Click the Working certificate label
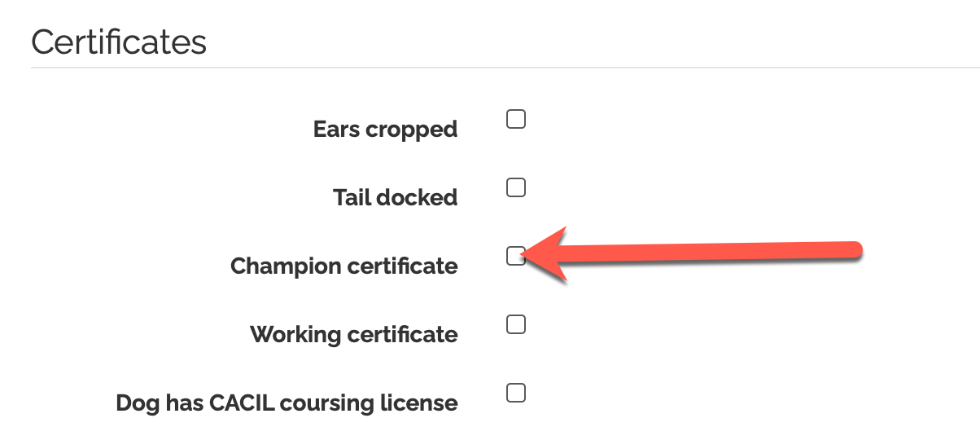This screenshot has height=440, width=980. point(353,335)
